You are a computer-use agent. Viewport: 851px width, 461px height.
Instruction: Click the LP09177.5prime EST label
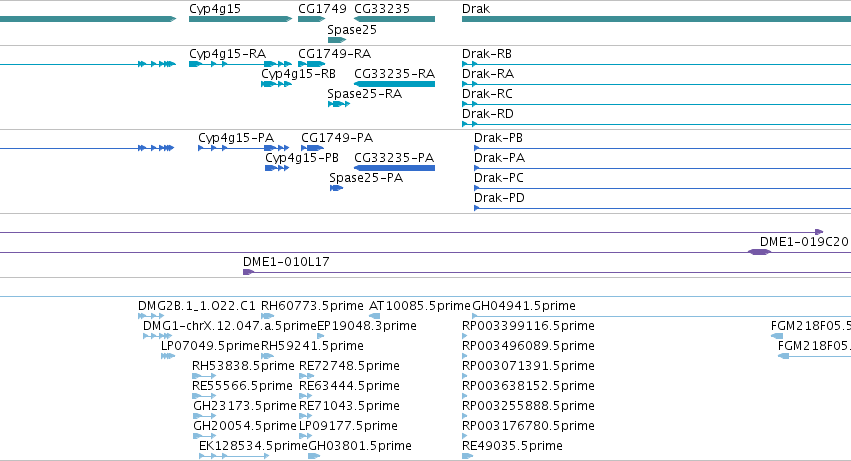click(x=348, y=427)
